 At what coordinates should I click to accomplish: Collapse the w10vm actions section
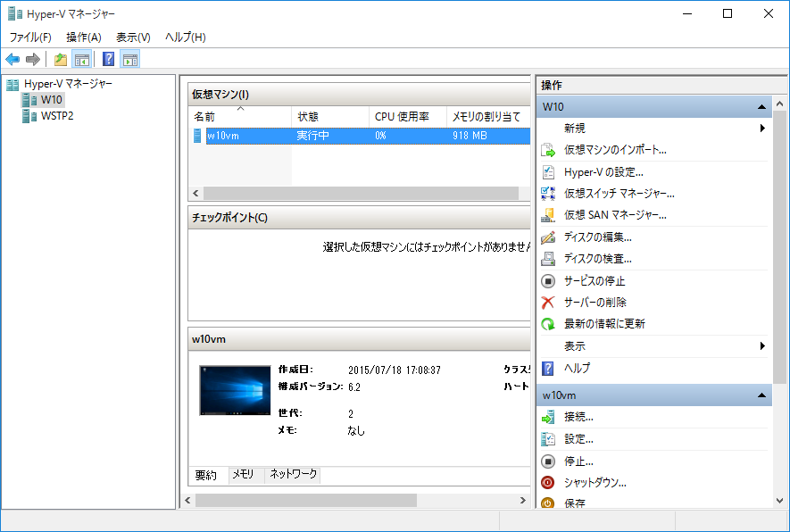click(x=761, y=395)
